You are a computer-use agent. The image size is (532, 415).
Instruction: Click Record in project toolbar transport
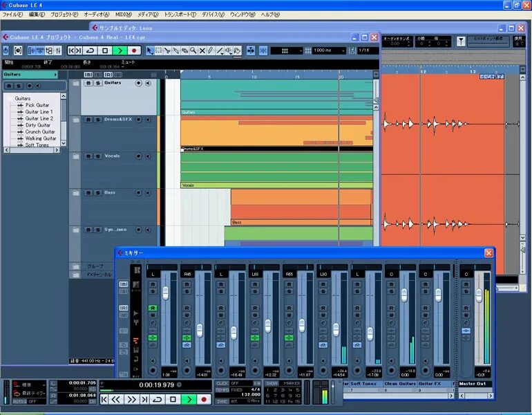coord(134,50)
